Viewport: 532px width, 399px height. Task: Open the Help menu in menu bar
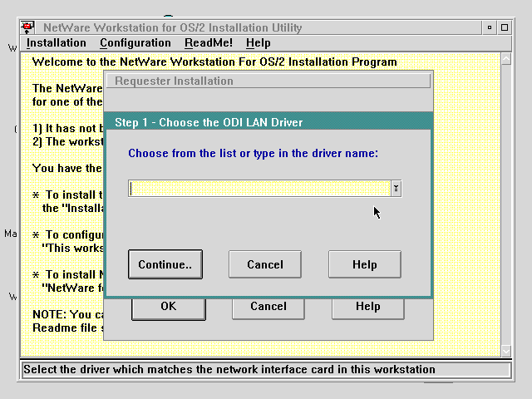tap(259, 43)
